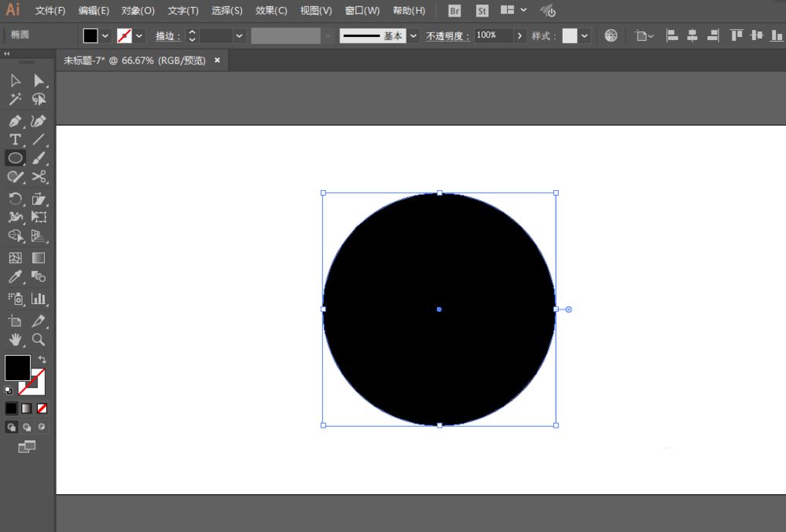Click the 描边 link to open stroke panel
Viewport: 786px width, 532px height.
169,35
